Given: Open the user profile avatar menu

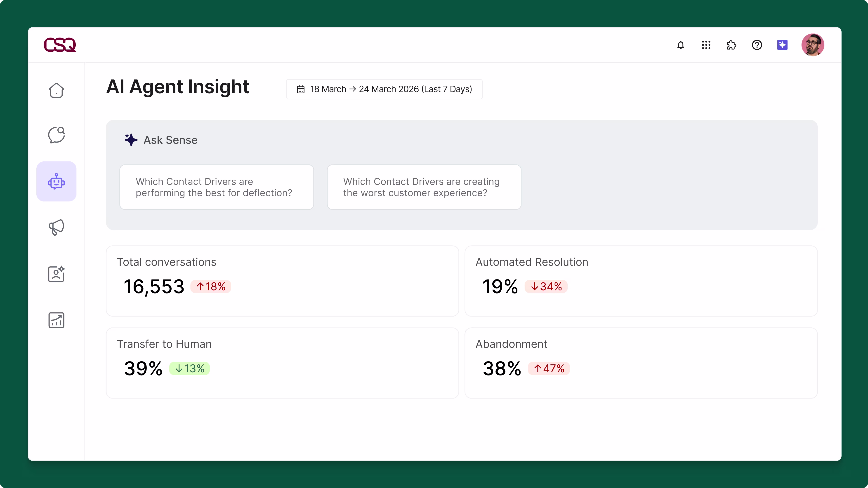Looking at the screenshot, I should tap(813, 45).
